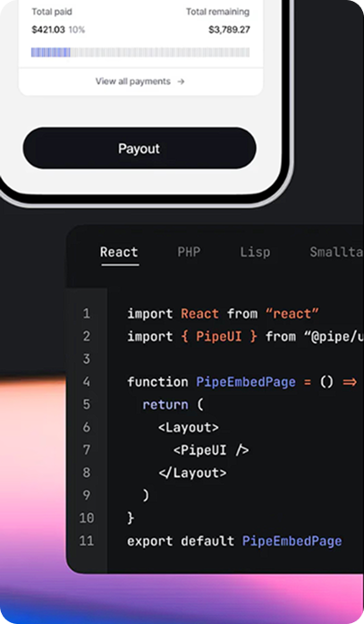
Task: Click the "react" string on line 1
Action: tap(292, 313)
